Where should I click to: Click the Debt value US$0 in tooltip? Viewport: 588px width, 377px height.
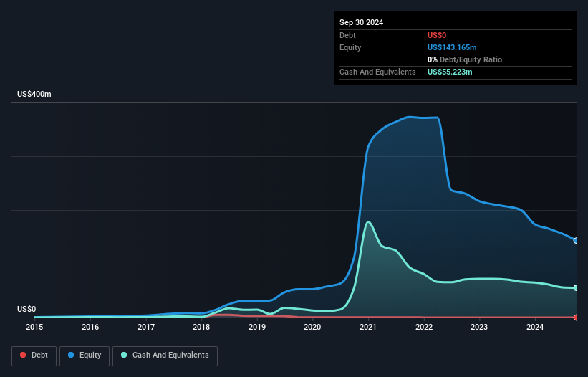coord(437,35)
